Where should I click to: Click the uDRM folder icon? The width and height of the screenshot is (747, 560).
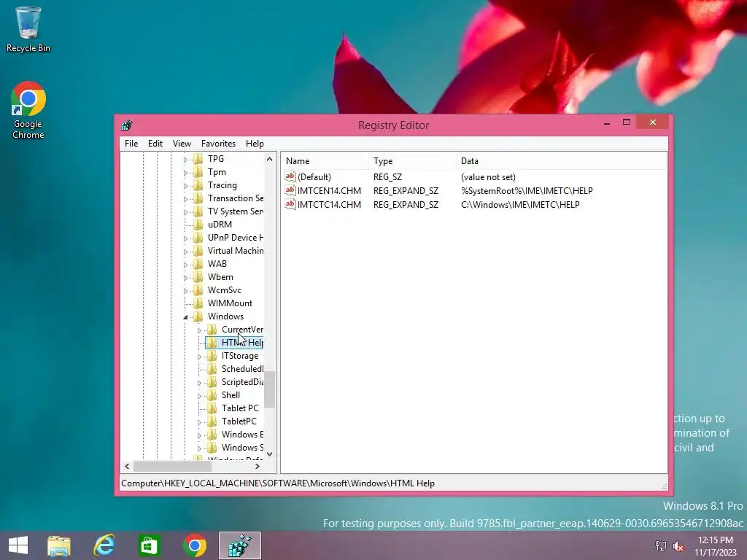(x=198, y=225)
